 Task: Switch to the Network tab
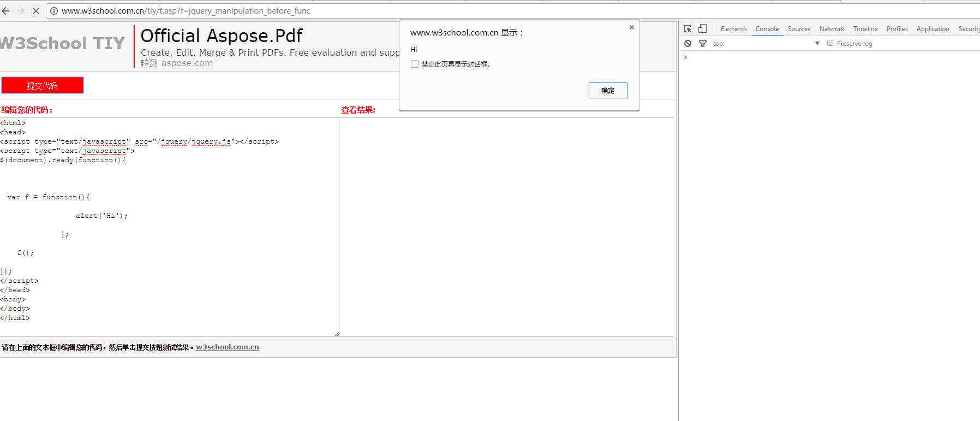click(x=832, y=29)
